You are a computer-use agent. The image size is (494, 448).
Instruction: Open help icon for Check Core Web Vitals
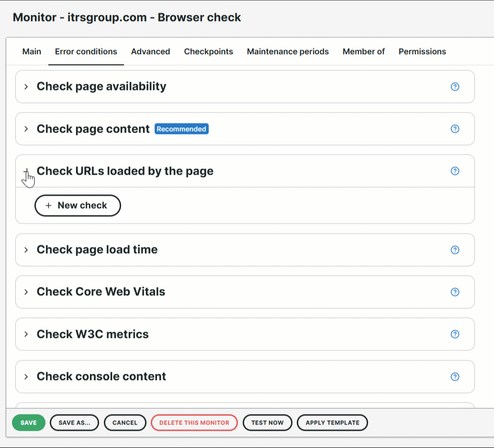[455, 292]
